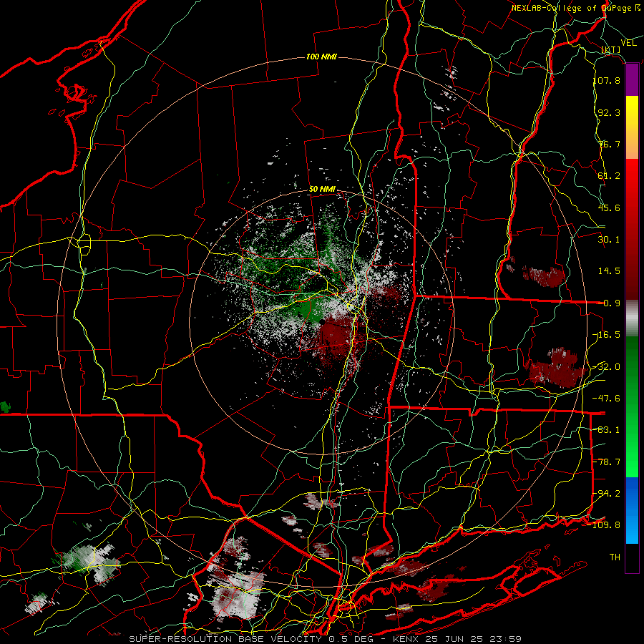The width and height of the screenshot is (644, 644).
Task: Click the 92.3 value on velocity scale
Action: 609,112
